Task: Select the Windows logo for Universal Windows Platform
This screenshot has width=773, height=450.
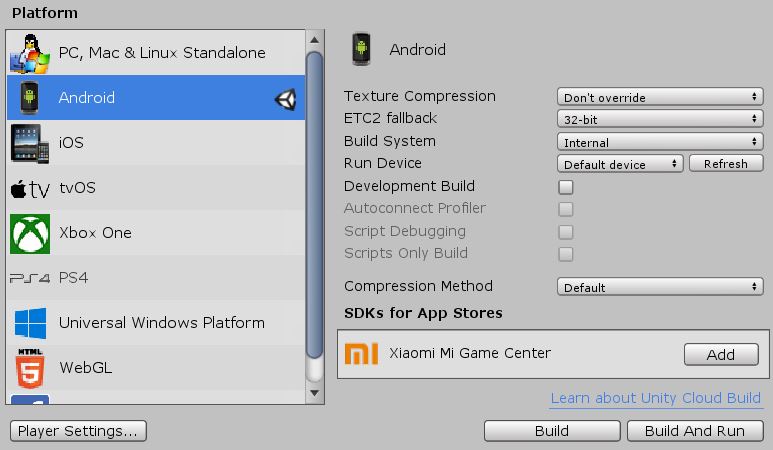Action: click(31, 323)
